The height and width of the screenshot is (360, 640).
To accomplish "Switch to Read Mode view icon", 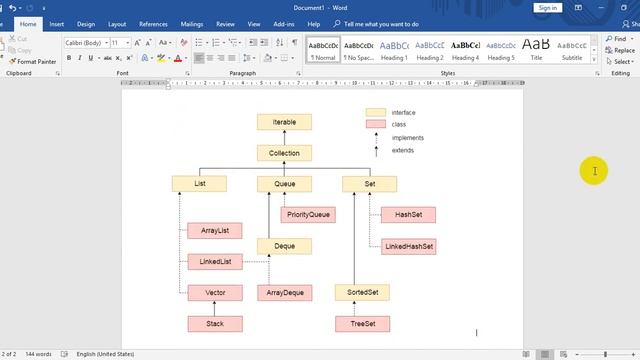I will click(527, 354).
